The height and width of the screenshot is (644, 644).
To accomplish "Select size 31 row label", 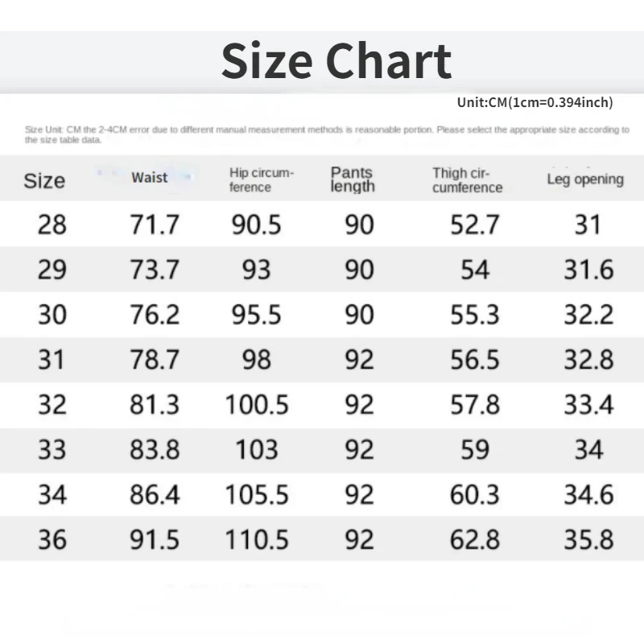I will pos(52,359).
